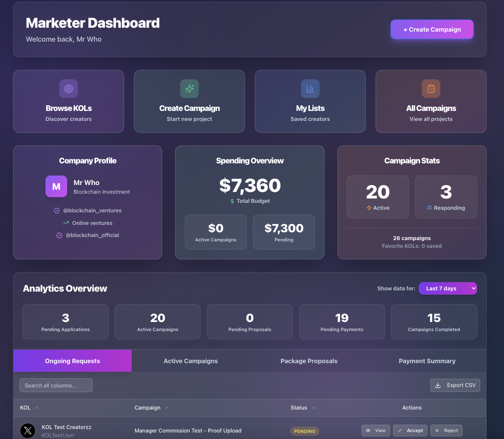Sort by the Status column chevron
The image size is (504, 439).
tap(313, 408)
